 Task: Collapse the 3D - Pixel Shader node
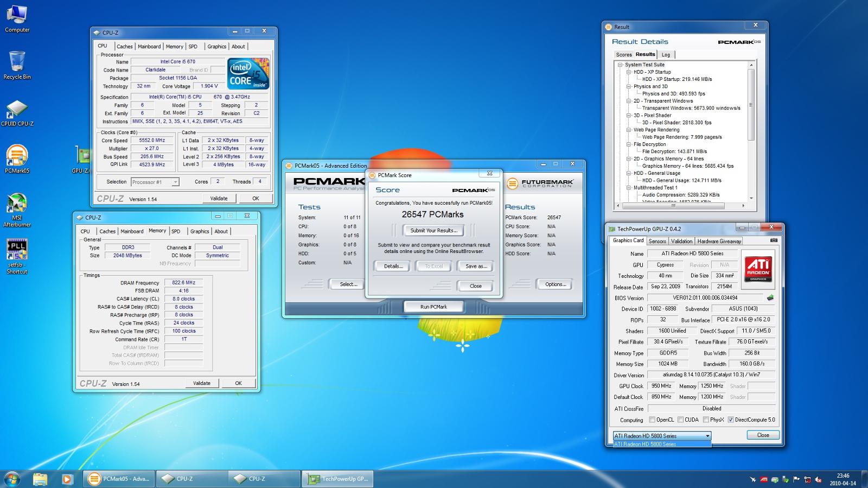pyautogui.click(x=629, y=115)
